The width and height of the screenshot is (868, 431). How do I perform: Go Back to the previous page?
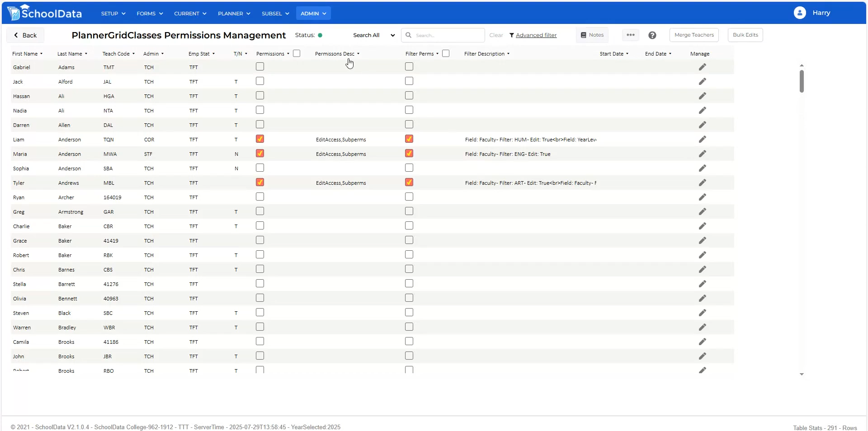coord(25,35)
